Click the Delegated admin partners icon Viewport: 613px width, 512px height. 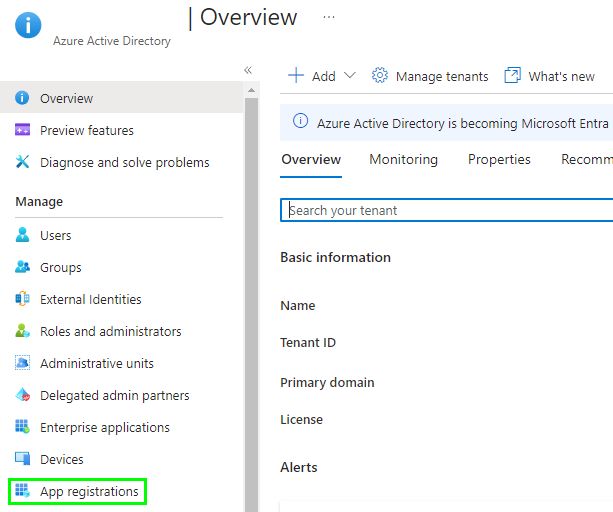[22, 395]
